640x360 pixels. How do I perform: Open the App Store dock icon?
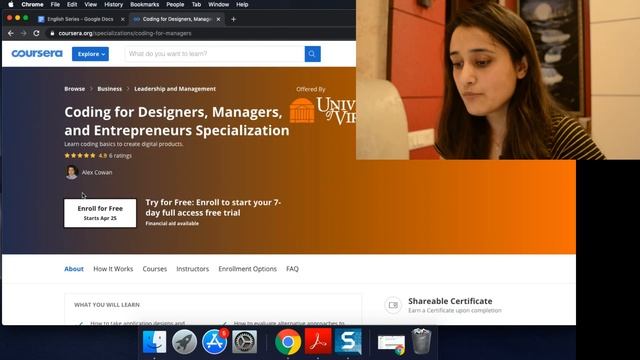pyautogui.click(x=214, y=342)
